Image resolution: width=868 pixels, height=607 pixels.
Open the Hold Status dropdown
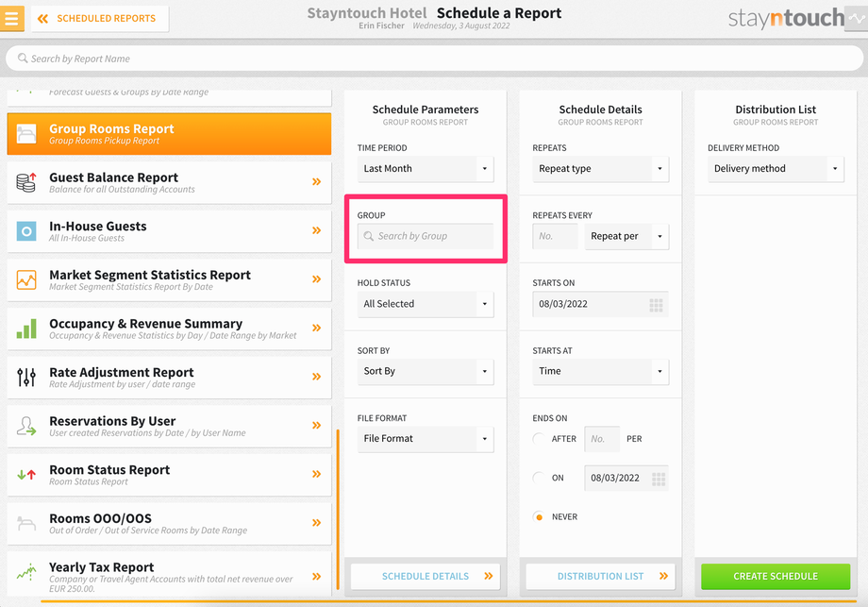point(426,304)
